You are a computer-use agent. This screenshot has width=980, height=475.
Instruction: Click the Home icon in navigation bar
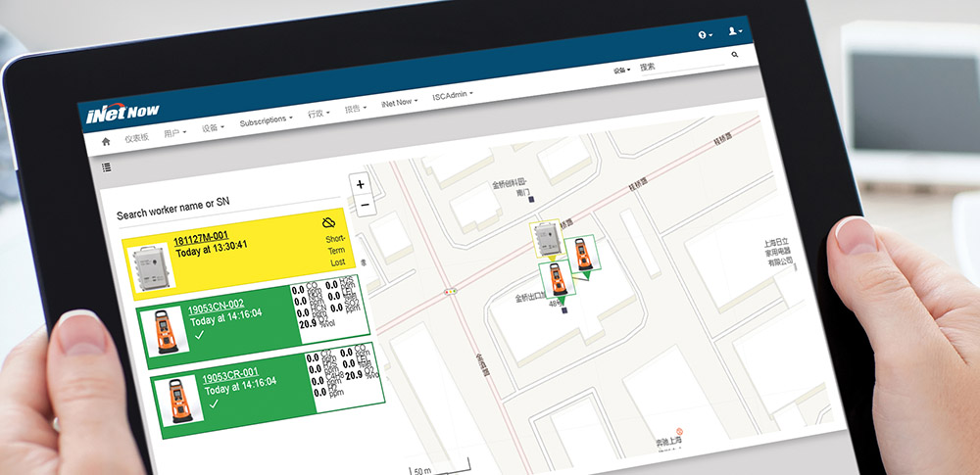click(x=106, y=141)
